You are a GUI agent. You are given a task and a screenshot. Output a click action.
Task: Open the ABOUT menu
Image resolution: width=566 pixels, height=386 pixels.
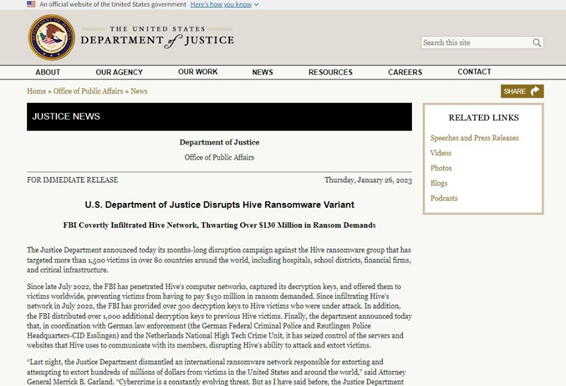tap(48, 72)
